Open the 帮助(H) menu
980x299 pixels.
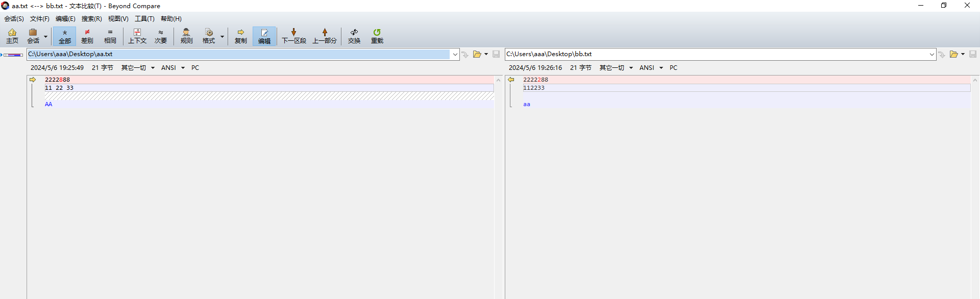click(171, 19)
